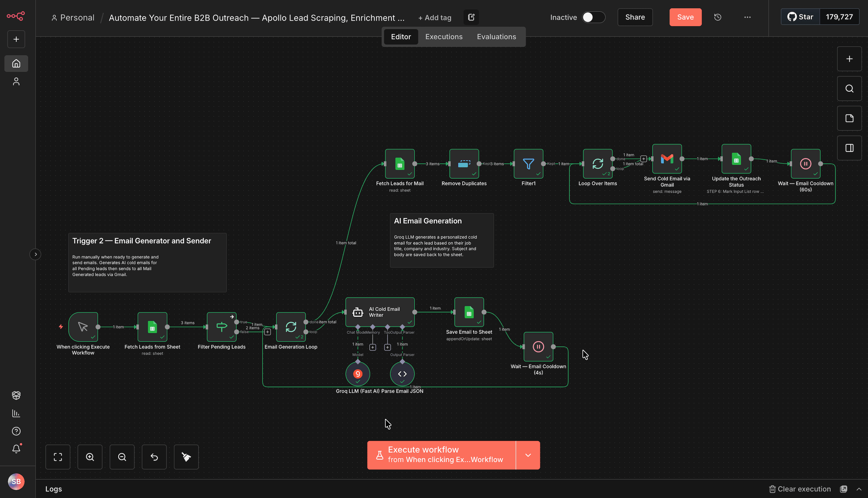The image size is (868, 498).
Task: Select the Remove Duplicates node
Action: [x=464, y=163]
